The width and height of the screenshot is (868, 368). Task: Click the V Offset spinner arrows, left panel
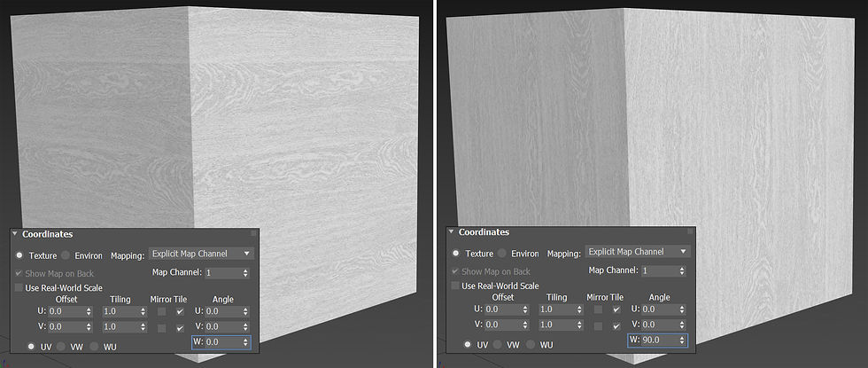pyautogui.click(x=89, y=327)
